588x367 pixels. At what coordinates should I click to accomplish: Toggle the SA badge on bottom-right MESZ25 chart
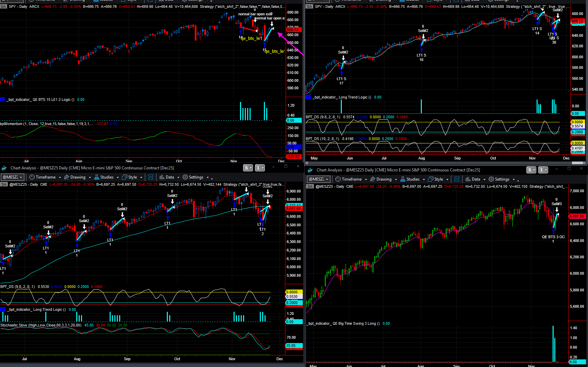[x=310, y=186]
